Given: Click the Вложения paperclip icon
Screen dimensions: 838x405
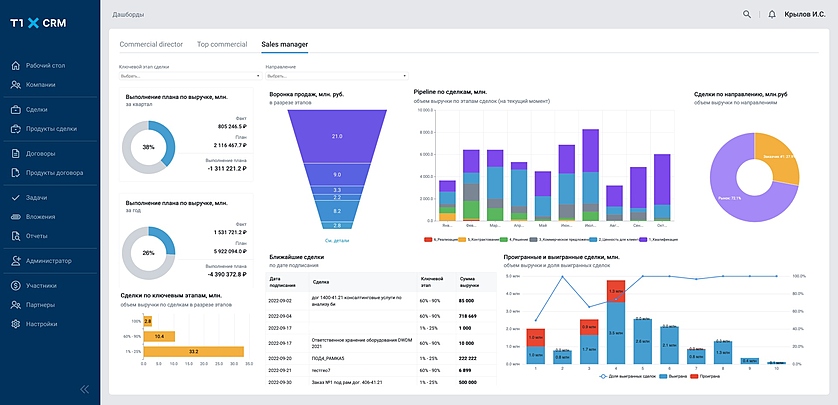Looking at the screenshot, I should [16, 216].
